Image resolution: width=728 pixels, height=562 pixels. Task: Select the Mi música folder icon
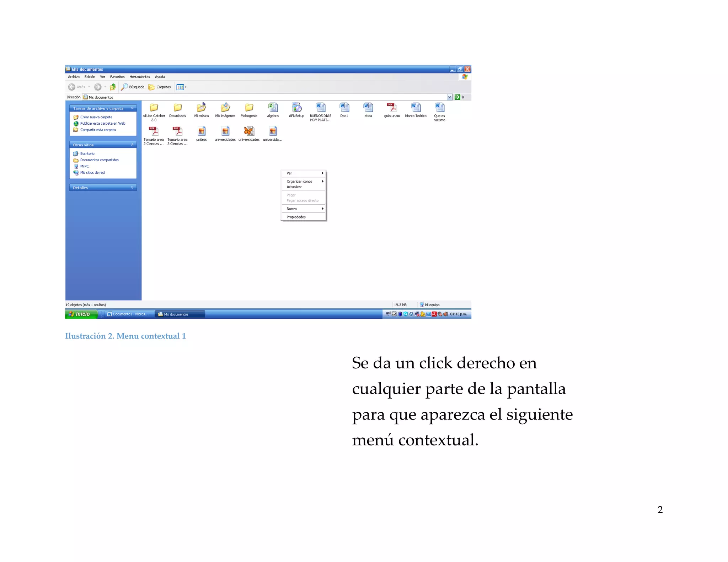click(x=201, y=108)
